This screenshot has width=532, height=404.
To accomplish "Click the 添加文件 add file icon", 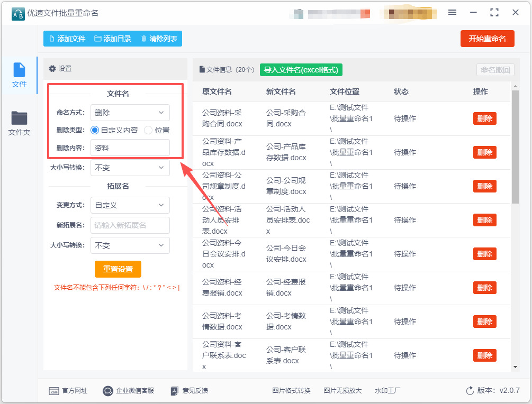I will pos(52,39).
